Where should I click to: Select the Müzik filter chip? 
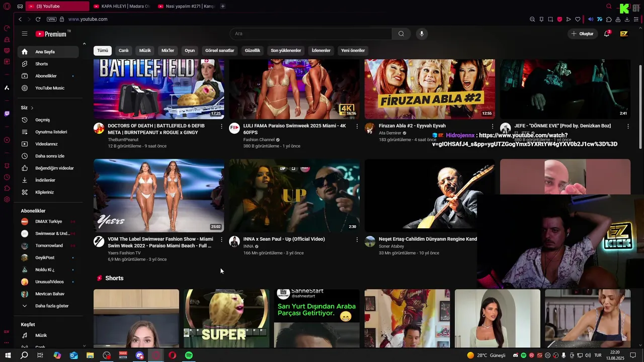click(x=145, y=50)
